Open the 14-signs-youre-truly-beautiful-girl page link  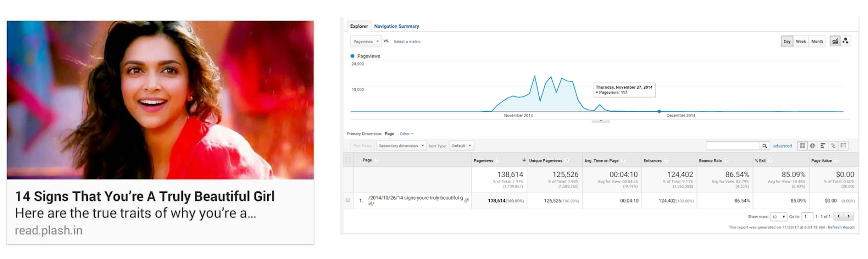[415, 200]
